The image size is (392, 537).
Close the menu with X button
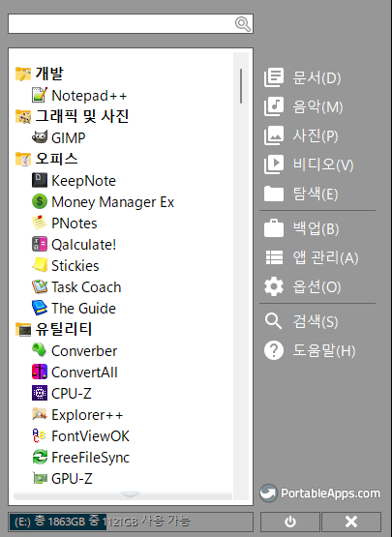pos(351,522)
